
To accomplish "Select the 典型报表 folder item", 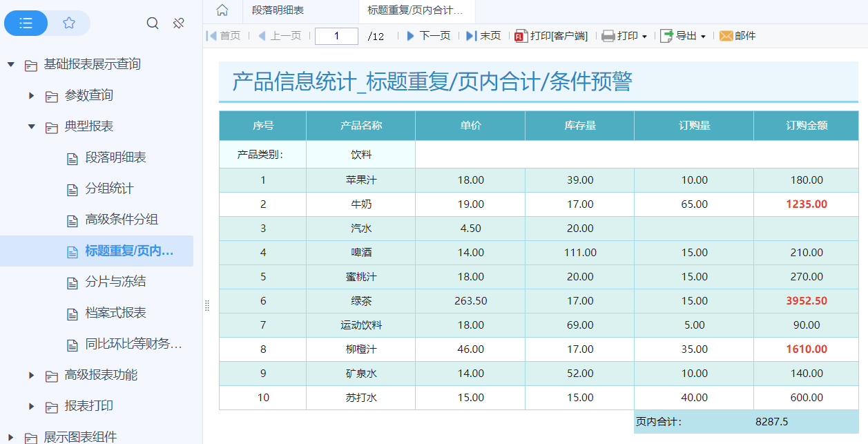I will pyautogui.click(x=88, y=126).
